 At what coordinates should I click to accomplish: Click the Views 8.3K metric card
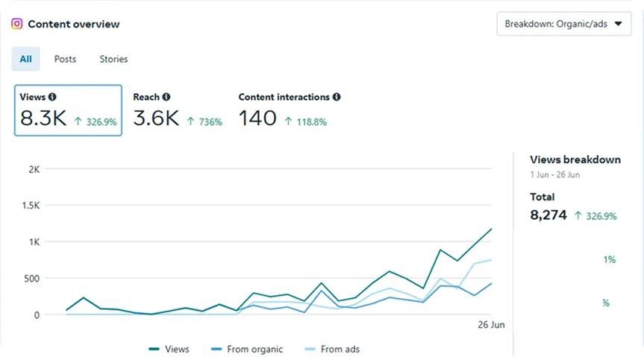(68, 110)
